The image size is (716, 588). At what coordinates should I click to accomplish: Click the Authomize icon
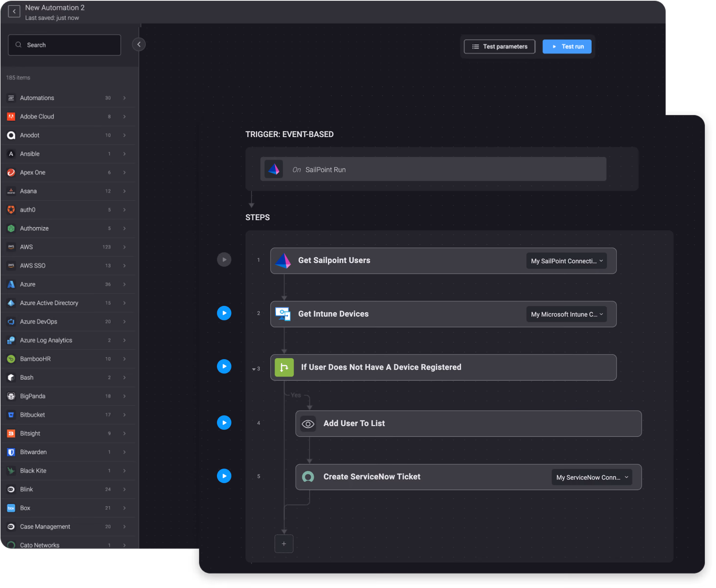tap(11, 228)
